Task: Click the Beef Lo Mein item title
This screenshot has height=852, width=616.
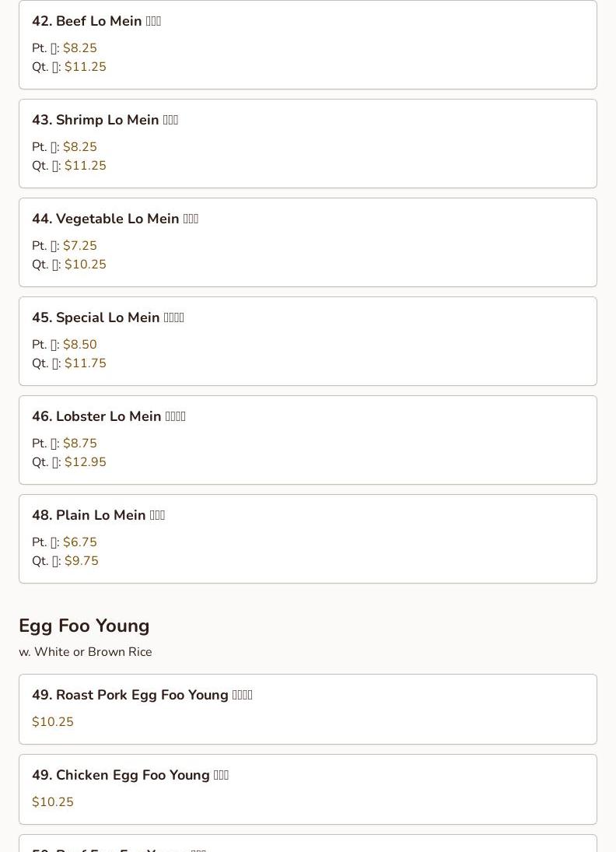Action: (x=96, y=21)
